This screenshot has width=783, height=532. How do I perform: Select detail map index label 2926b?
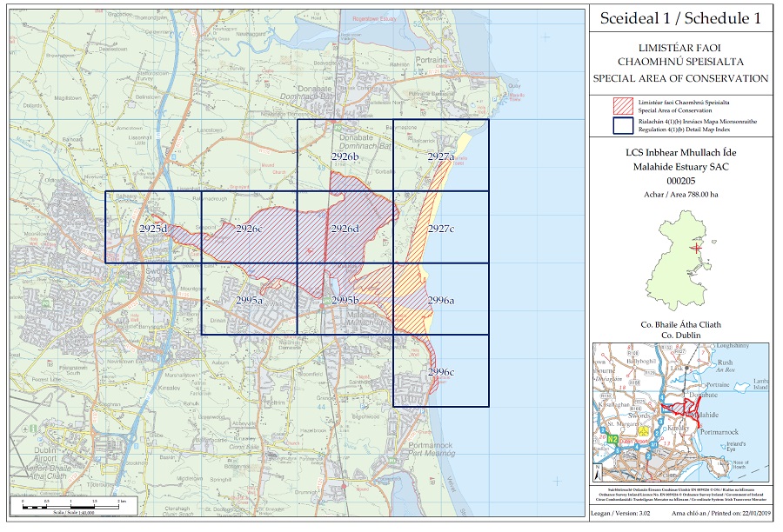[345, 156]
